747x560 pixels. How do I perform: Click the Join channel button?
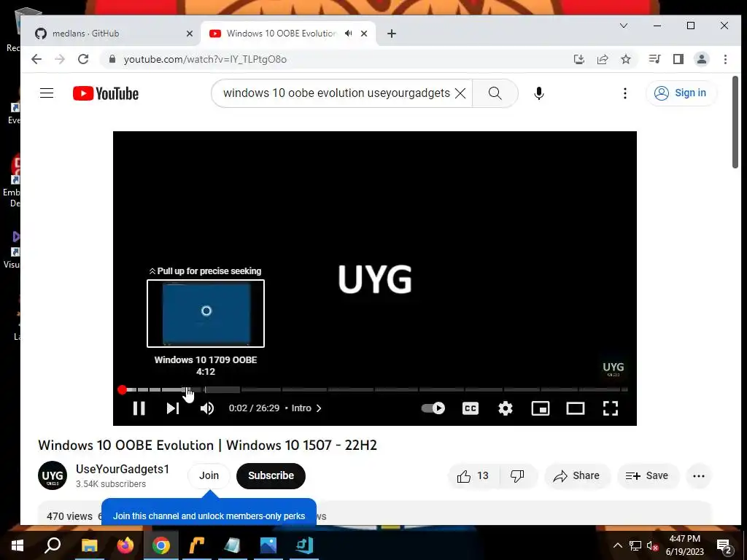click(209, 475)
